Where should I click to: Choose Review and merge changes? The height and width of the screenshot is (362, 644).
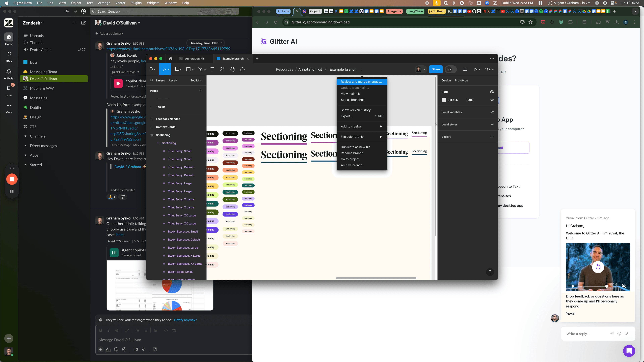[x=362, y=82]
